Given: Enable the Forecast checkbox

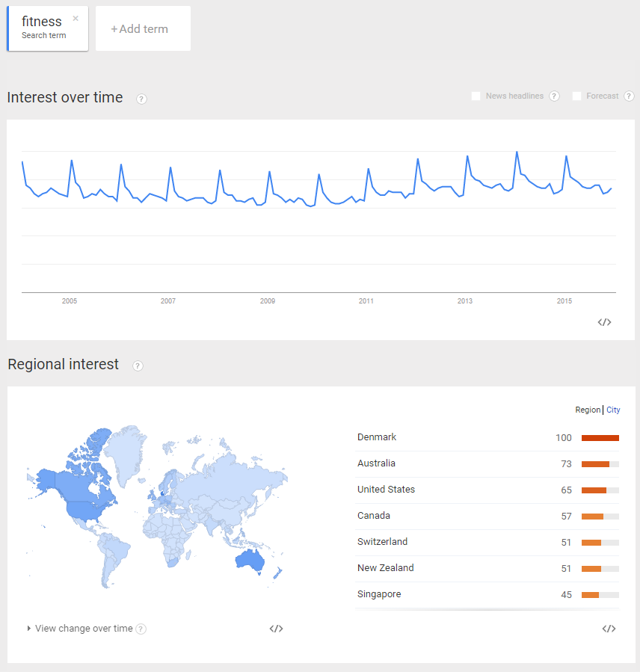Looking at the screenshot, I should click(x=576, y=96).
